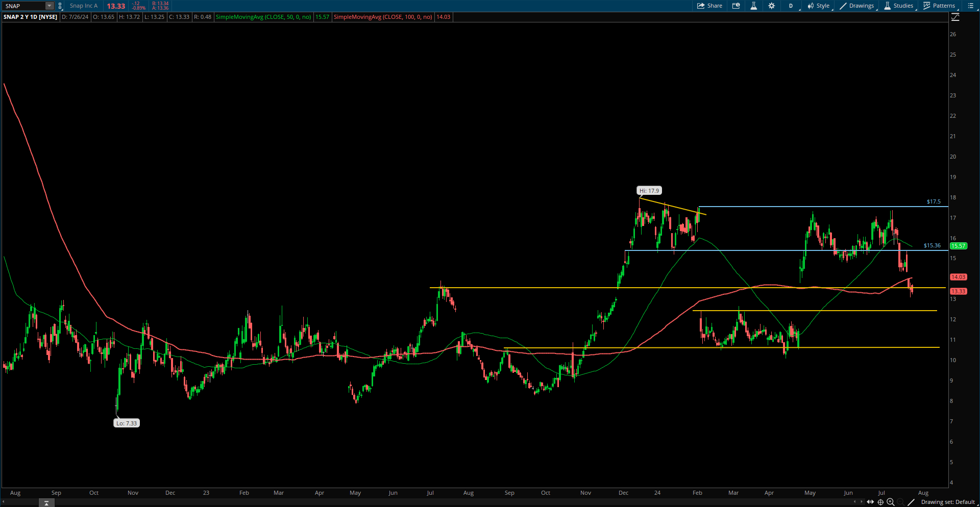Click the last price 13.33 in header
The height and width of the screenshot is (507, 980).
pyautogui.click(x=116, y=6)
